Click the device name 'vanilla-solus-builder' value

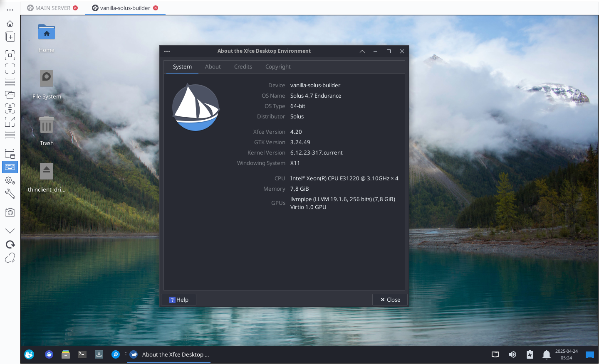(x=315, y=85)
